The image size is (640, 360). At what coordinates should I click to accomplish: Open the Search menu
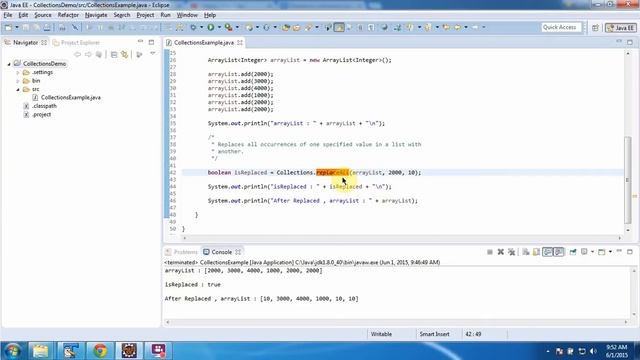click(122, 15)
